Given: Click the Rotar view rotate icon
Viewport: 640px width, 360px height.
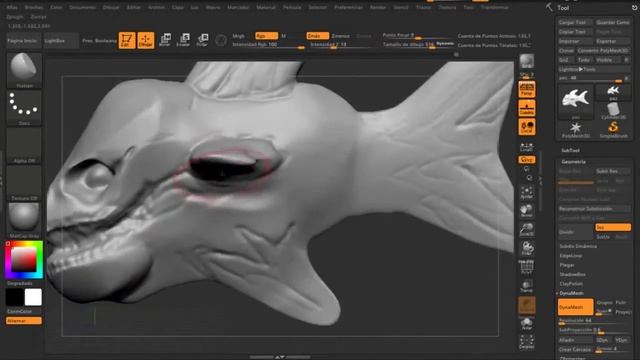Looking at the screenshot, I should pos(527,248).
